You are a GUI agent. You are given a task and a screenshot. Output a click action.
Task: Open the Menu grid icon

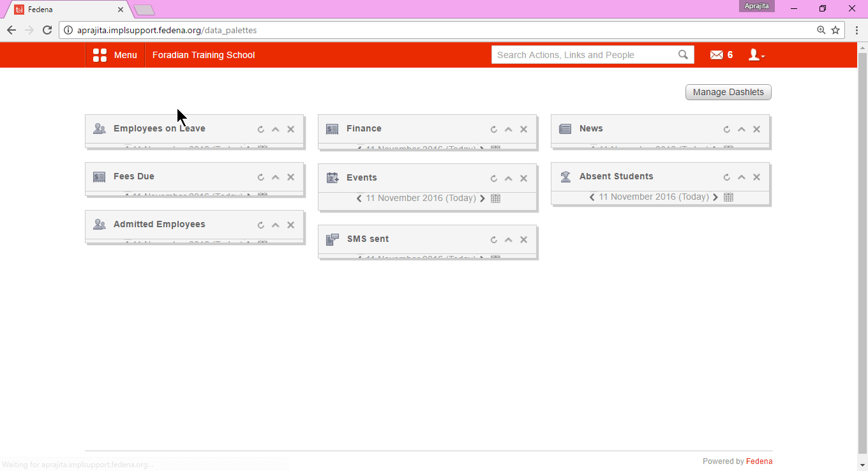(x=100, y=55)
